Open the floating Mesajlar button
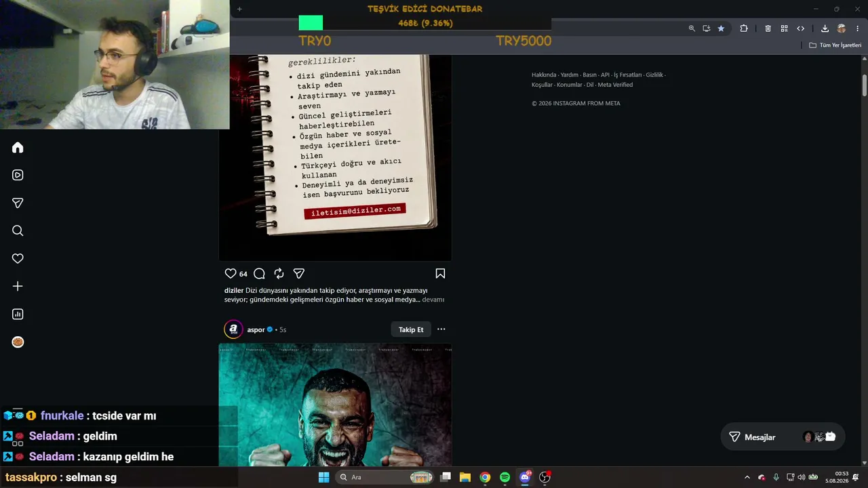The height and width of the screenshot is (488, 868). (x=783, y=437)
